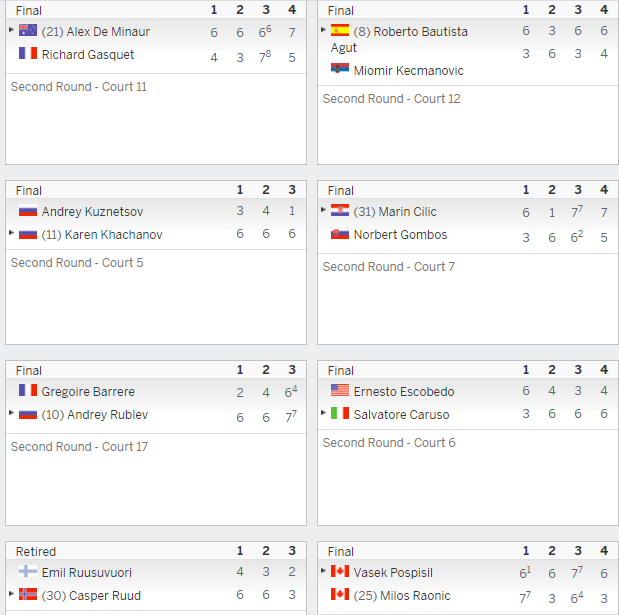The width and height of the screenshot is (619, 615).
Task: Click the Italian flag next to Salvatore Caruso
Action: coord(340,413)
